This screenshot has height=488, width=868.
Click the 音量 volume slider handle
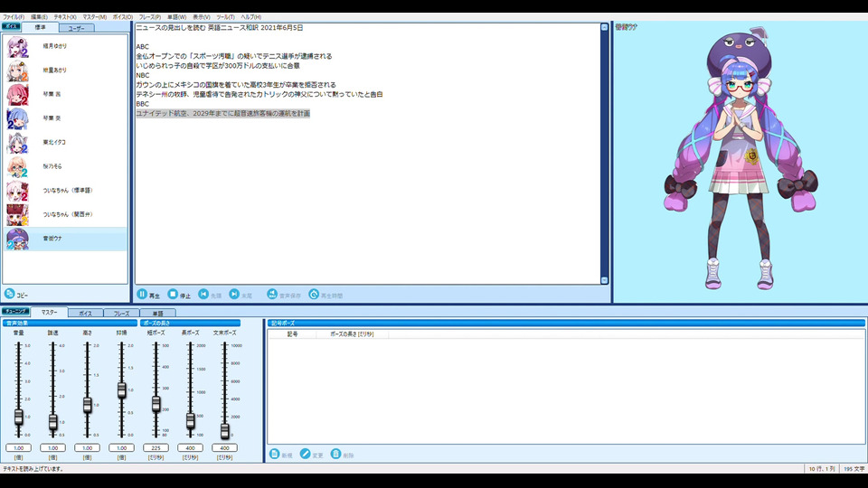18,417
